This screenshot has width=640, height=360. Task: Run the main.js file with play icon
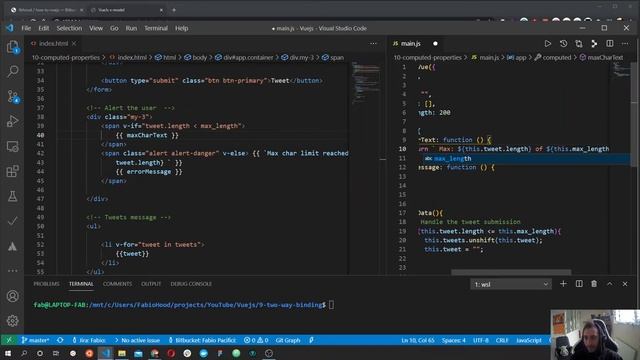548,44
